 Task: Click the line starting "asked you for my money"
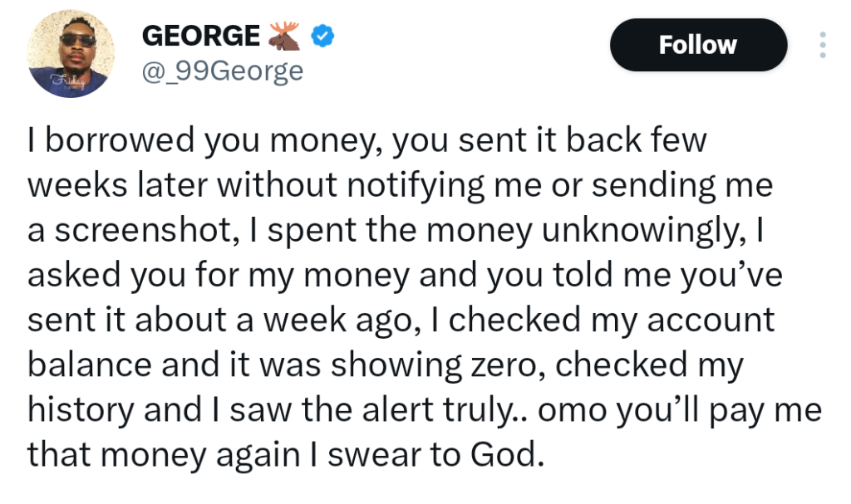(405, 276)
